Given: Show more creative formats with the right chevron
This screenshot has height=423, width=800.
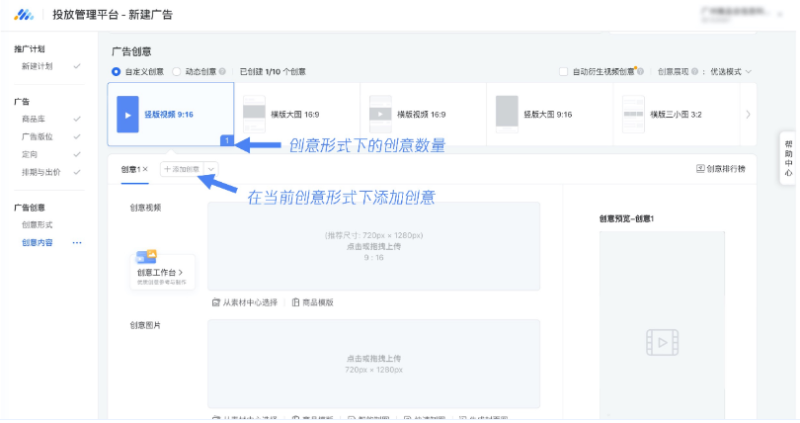Looking at the screenshot, I should 748,114.
